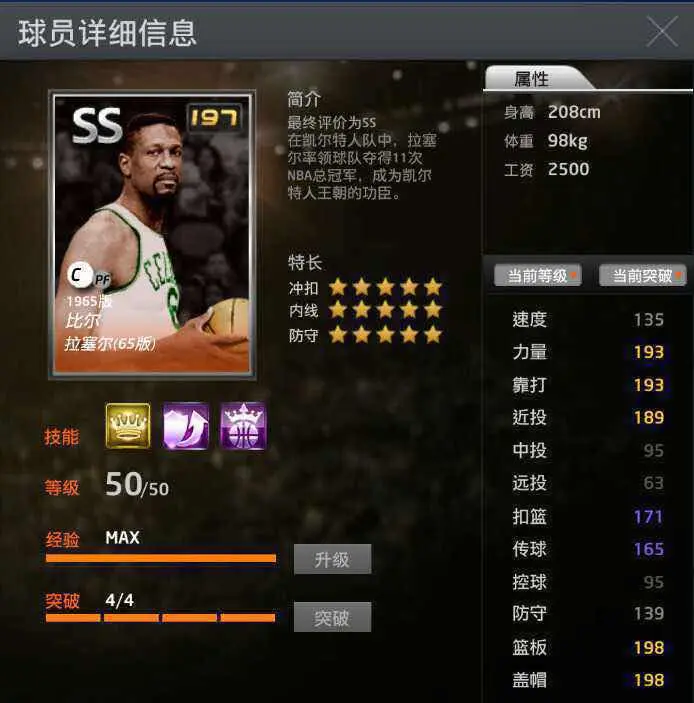The image size is (694, 703).
Task: Tap the purple basketball crown skill icon
Action: (243, 426)
